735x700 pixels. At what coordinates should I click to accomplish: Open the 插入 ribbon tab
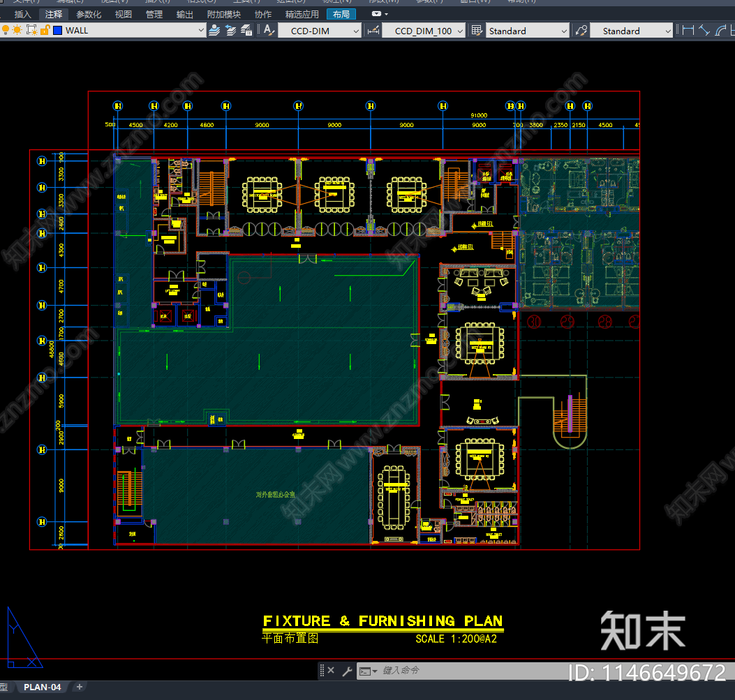[x=22, y=15]
